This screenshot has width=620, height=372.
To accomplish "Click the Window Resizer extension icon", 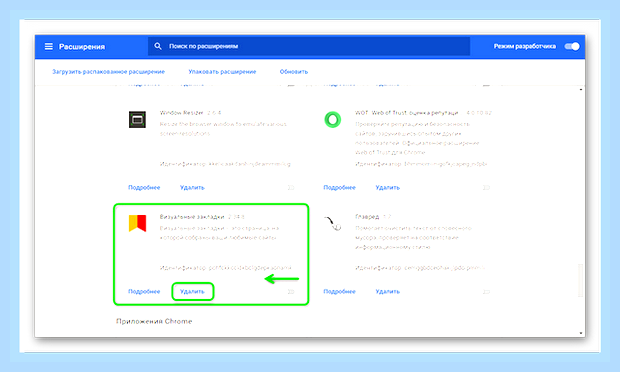I will pos(137,119).
